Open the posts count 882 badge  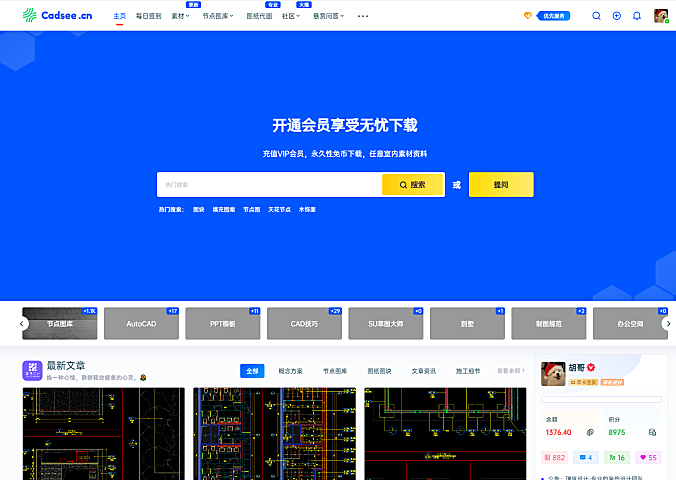[554, 458]
